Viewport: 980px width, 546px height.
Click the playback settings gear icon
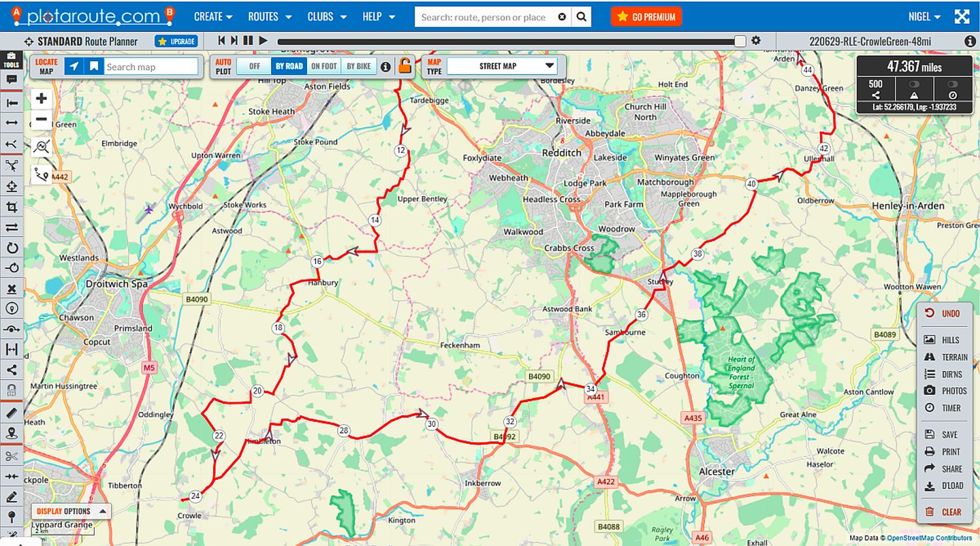pos(756,41)
